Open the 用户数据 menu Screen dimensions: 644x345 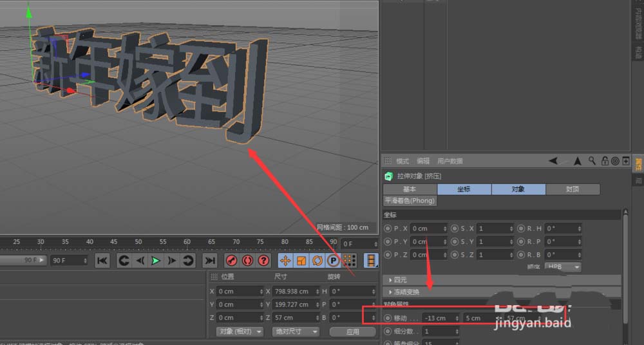tap(450, 161)
